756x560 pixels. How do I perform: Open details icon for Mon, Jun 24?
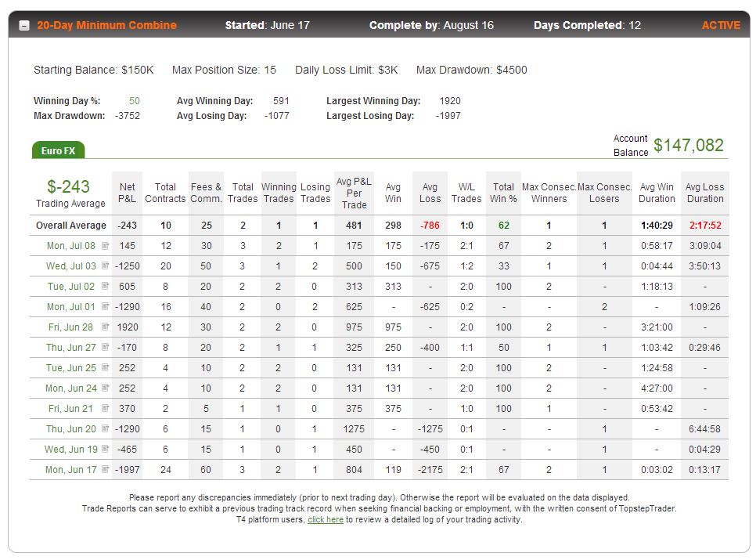(x=105, y=388)
